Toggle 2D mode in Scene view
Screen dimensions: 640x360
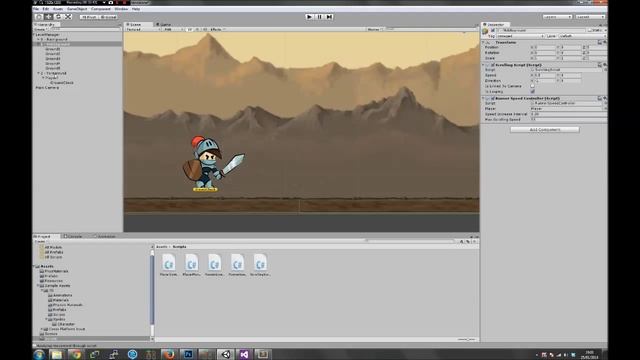coord(190,29)
